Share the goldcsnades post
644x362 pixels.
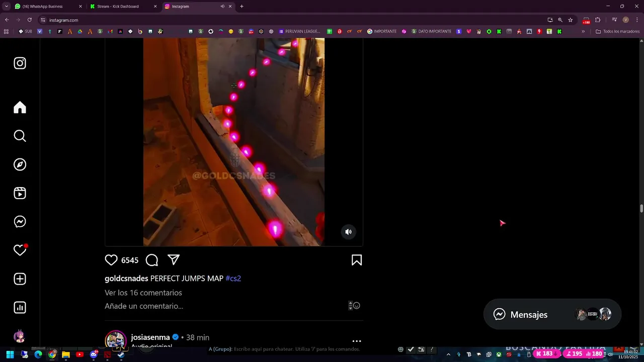[174, 260]
